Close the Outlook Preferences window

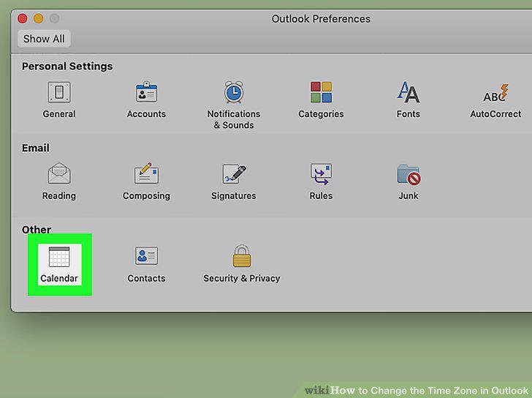click(x=23, y=18)
